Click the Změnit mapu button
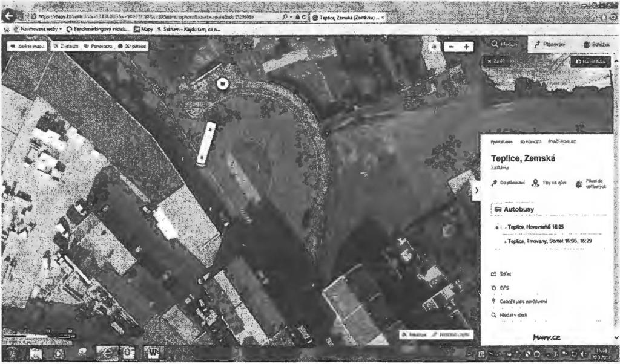 pyautogui.click(x=27, y=46)
